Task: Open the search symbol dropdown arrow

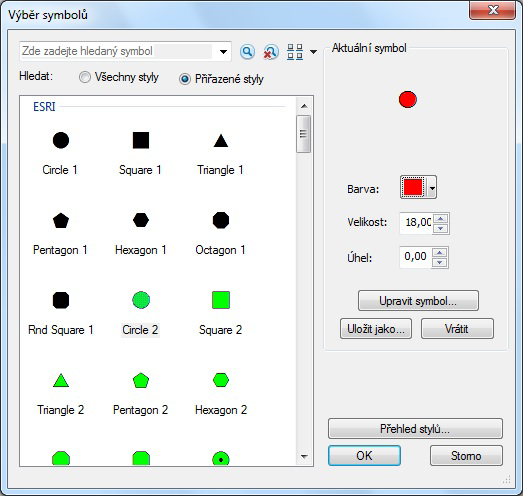Action: point(223,52)
